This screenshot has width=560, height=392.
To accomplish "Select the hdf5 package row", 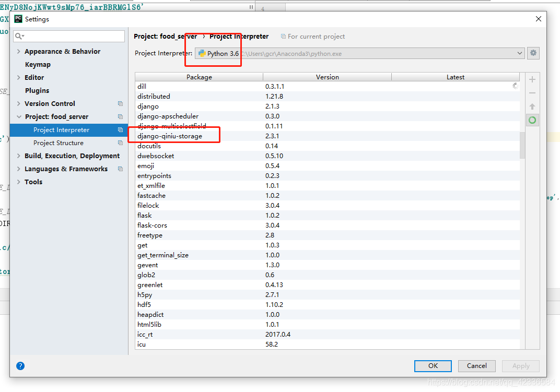I will click(x=328, y=304).
